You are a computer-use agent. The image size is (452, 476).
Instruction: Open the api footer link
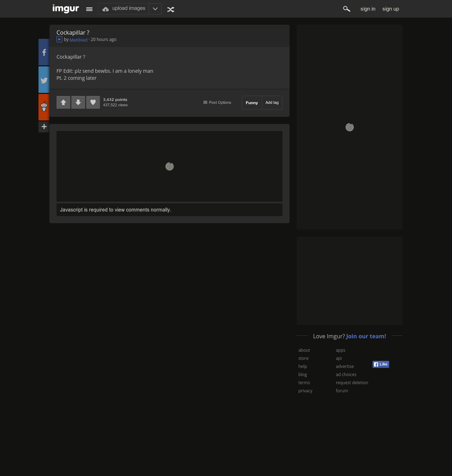pos(339,358)
